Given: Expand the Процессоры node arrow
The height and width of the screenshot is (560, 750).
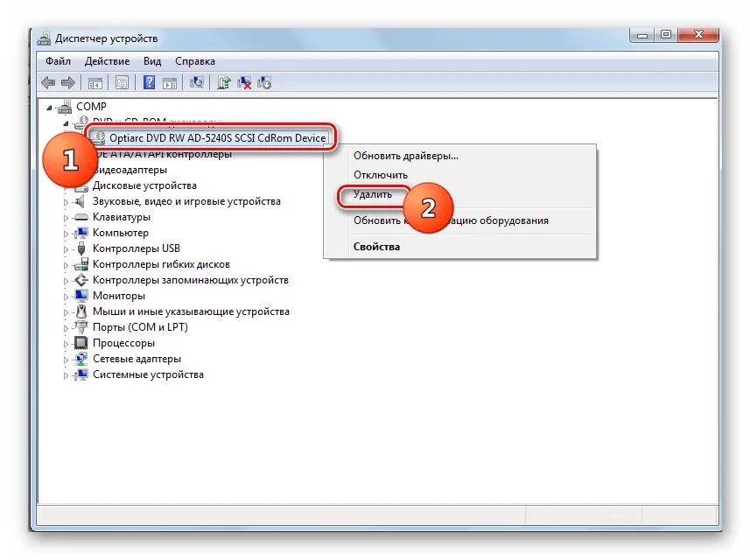Looking at the screenshot, I should point(66,345).
